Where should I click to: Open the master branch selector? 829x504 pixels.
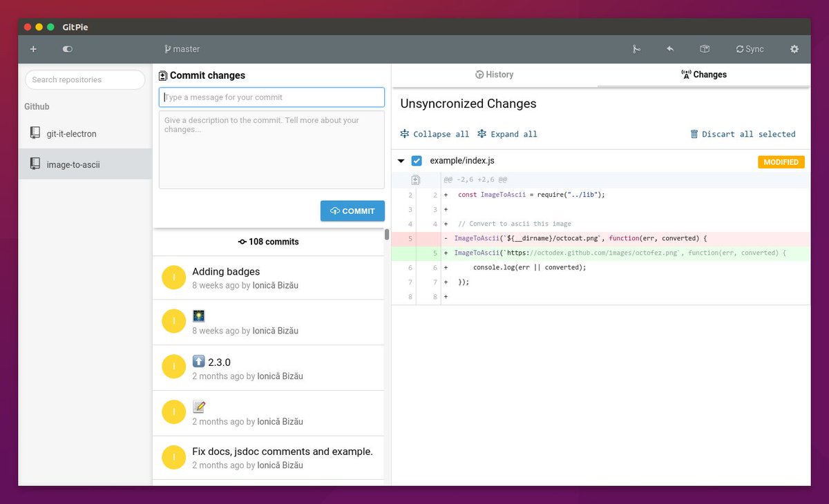pyautogui.click(x=182, y=49)
